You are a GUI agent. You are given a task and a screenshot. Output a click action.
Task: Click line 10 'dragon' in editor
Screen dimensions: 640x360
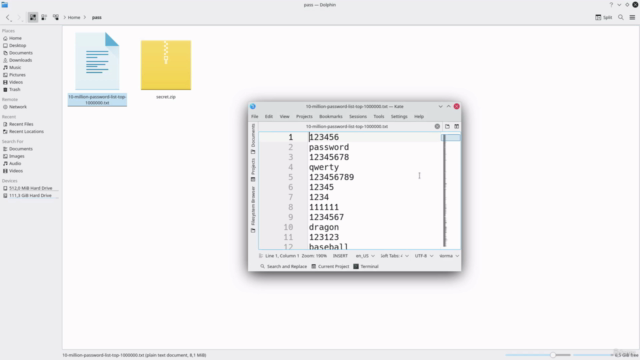324,227
